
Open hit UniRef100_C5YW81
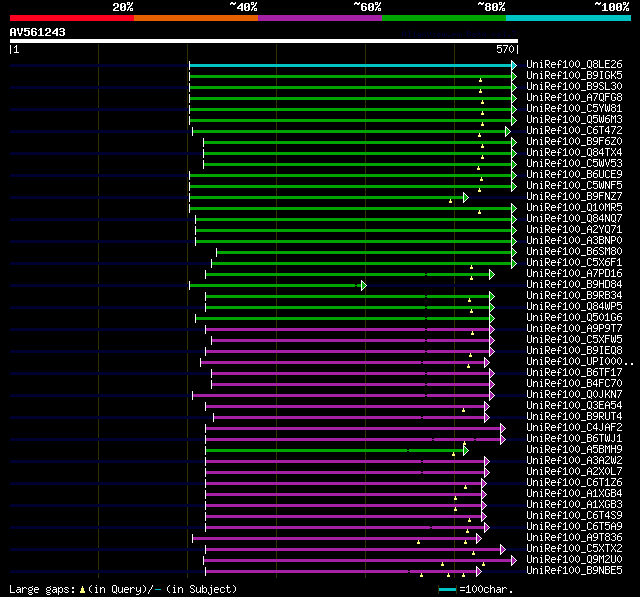pyautogui.click(x=574, y=109)
